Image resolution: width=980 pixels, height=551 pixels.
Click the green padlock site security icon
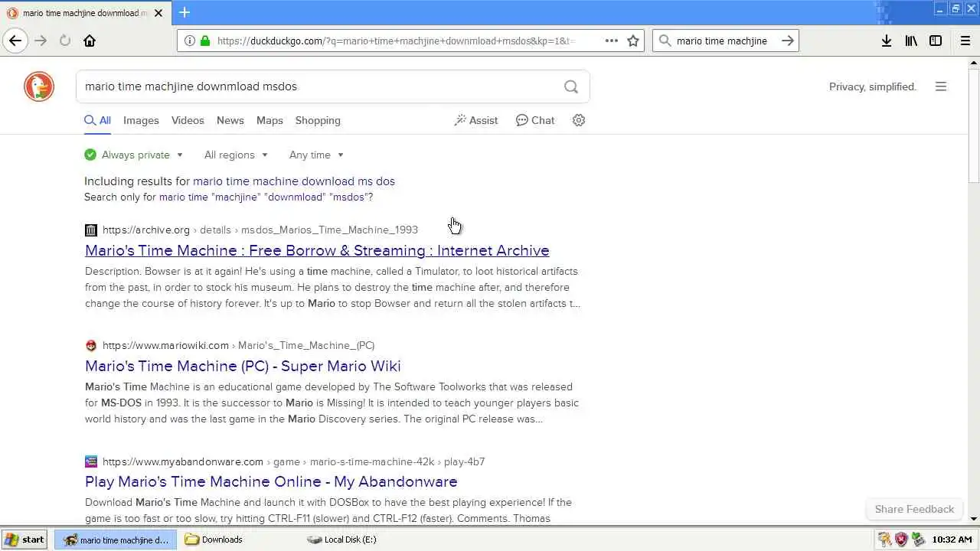204,41
